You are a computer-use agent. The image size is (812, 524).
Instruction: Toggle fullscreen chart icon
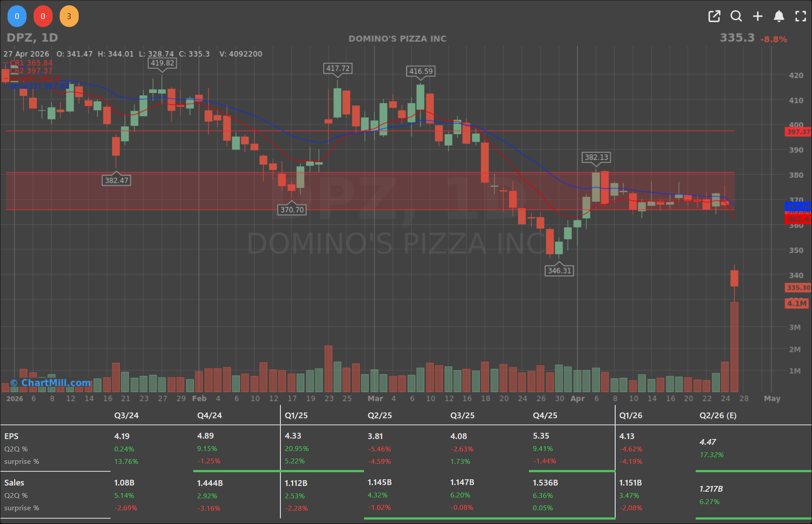pos(801,16)
